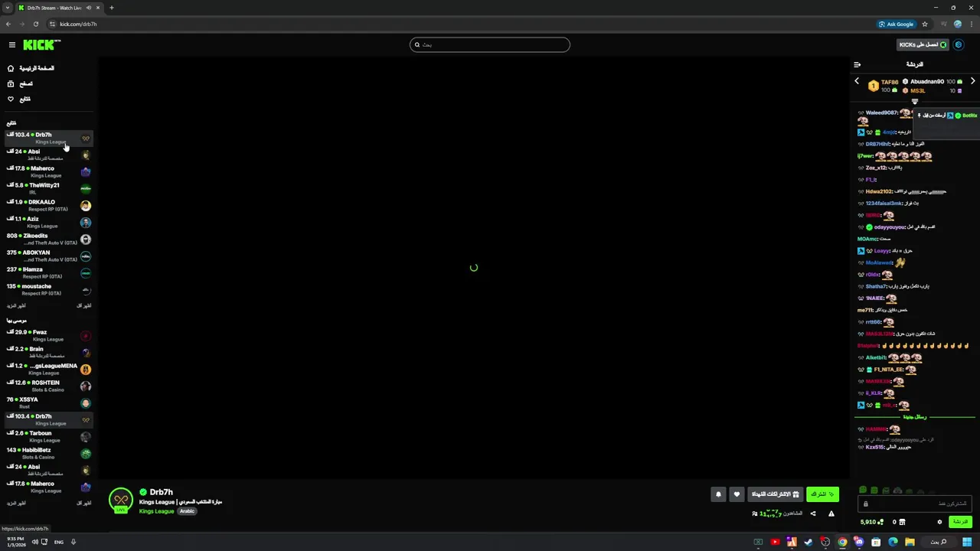Viewport: 980px width, 551px height.
Task: Open the hamburger sidebar menu
Action: (x=11, y=45)
